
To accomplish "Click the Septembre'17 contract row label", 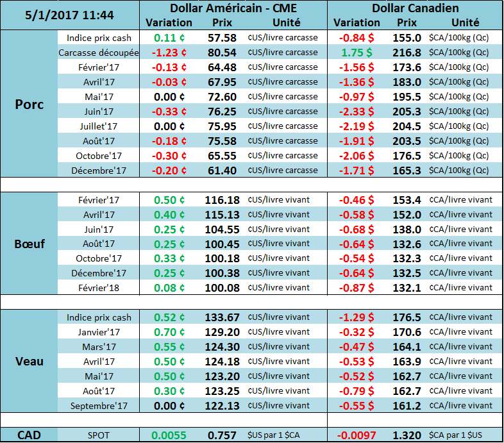I will click(x=99, y=406).
